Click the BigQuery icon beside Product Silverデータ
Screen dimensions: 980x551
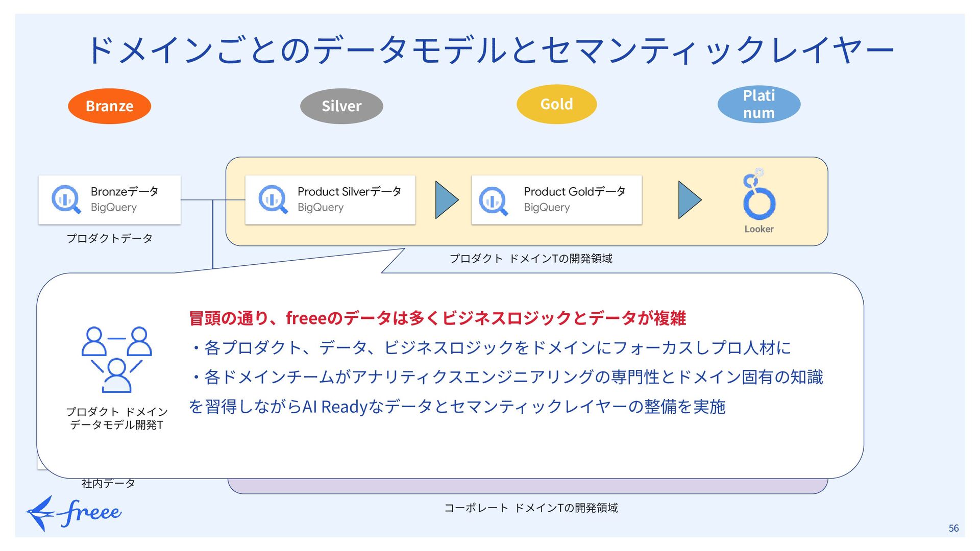pos(273,199)
